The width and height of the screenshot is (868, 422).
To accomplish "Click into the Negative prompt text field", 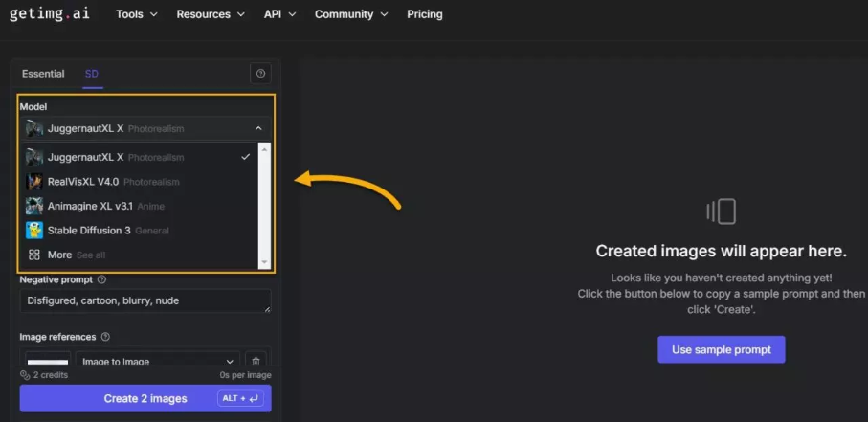I will [145, 300].
